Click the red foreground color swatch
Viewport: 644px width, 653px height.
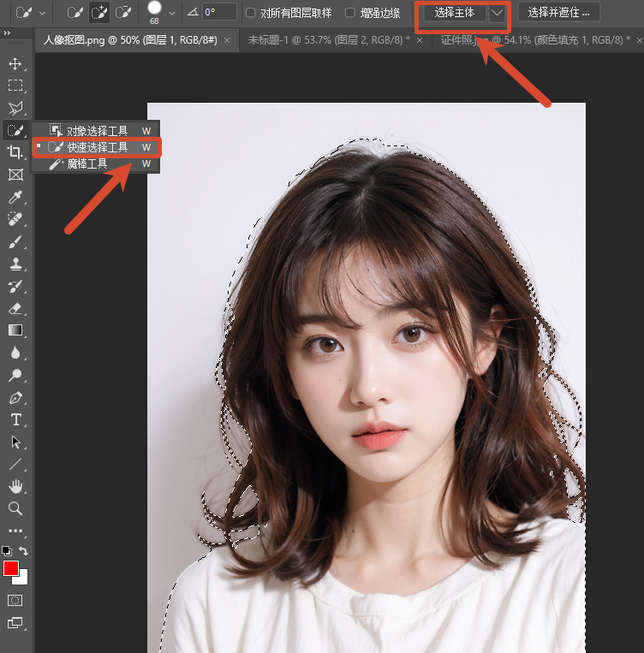click(x=11, y=568)
